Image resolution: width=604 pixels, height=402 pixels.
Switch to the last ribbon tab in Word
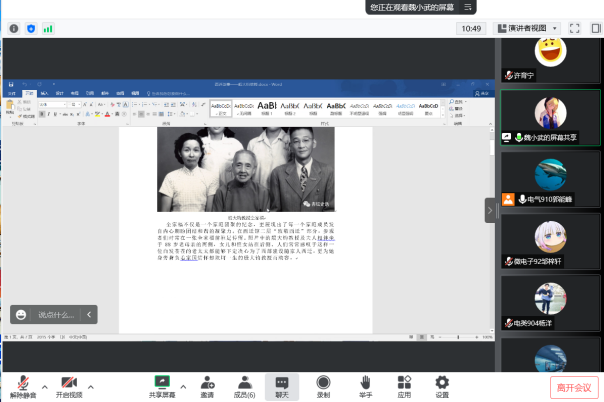135,93
